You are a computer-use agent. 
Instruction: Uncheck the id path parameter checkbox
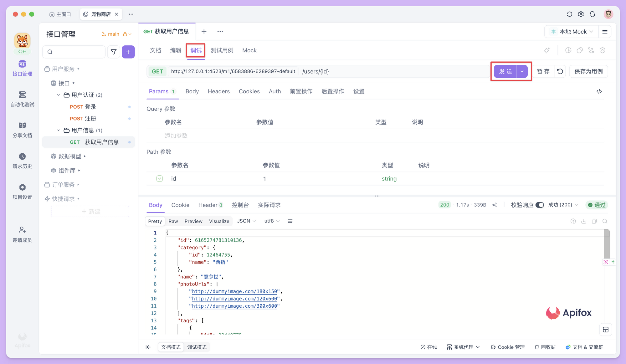(160, 179)
